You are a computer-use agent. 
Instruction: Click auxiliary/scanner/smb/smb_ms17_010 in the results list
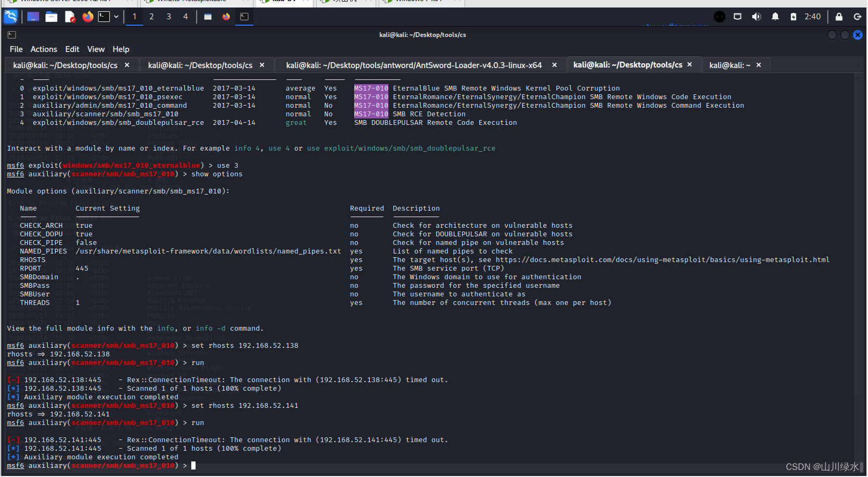click(106, 114)
